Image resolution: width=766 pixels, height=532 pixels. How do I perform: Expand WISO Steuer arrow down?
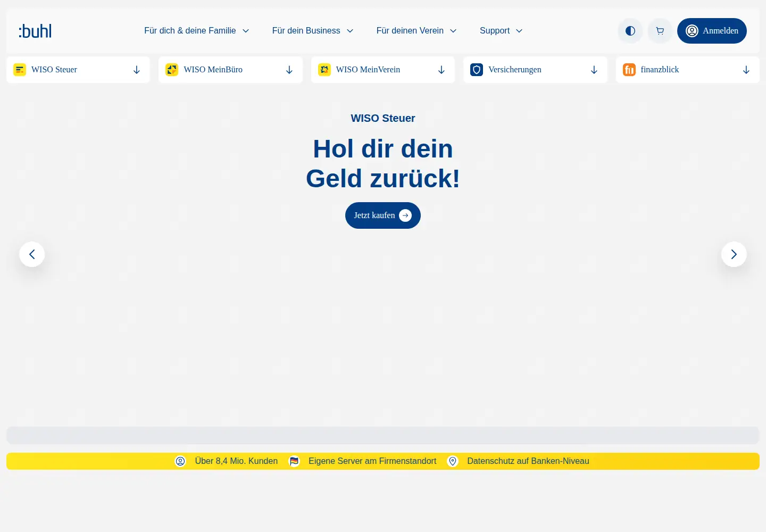coord(137,70)
